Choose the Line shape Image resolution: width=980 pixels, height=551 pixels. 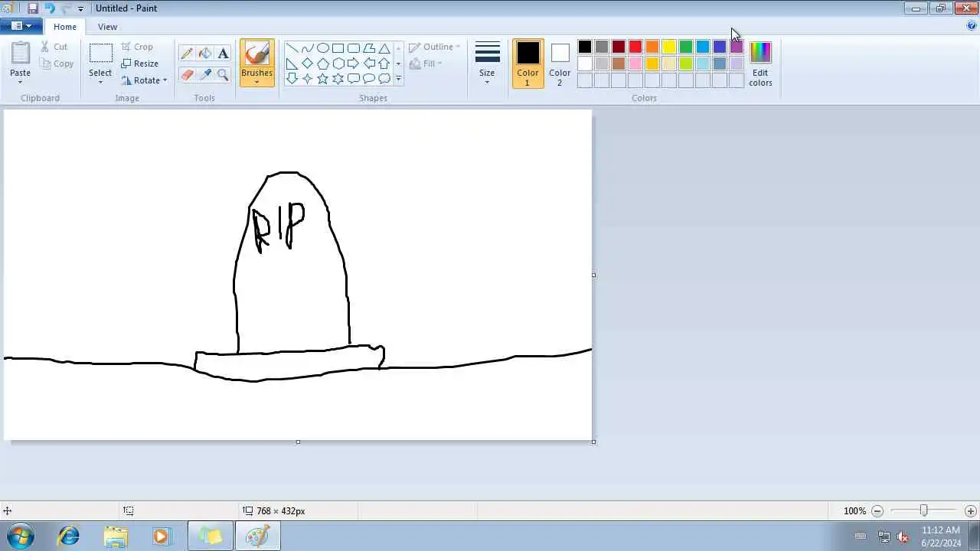[292, 48]
